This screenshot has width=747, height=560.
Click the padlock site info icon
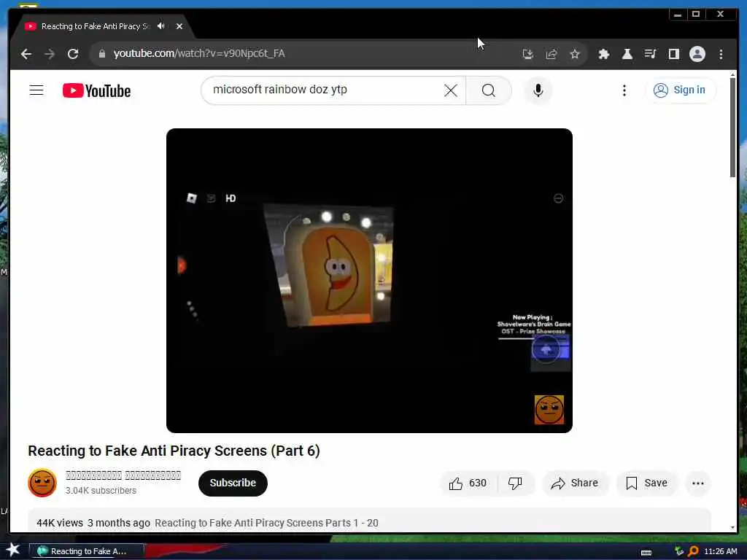(102, 54)
